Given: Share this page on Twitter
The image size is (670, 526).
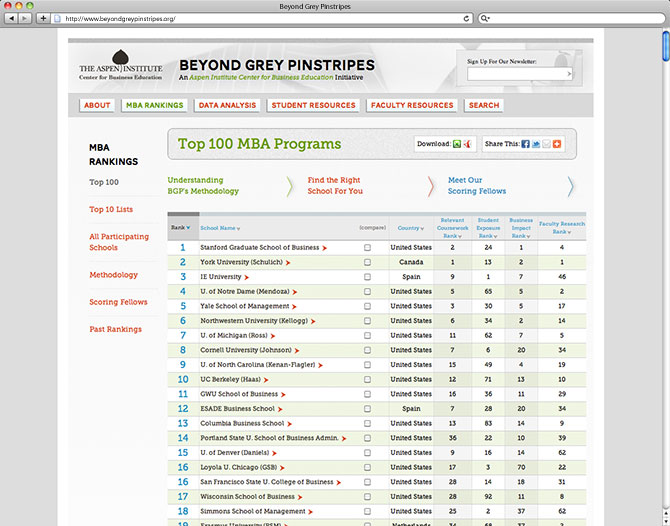Looking at the screenshot, I should [536, 144].
